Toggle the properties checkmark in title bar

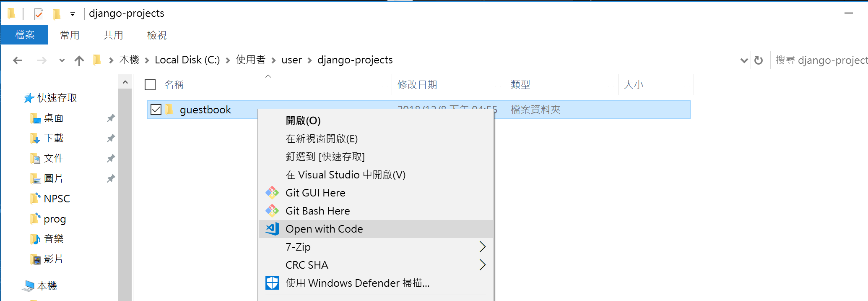click(39, 14)
